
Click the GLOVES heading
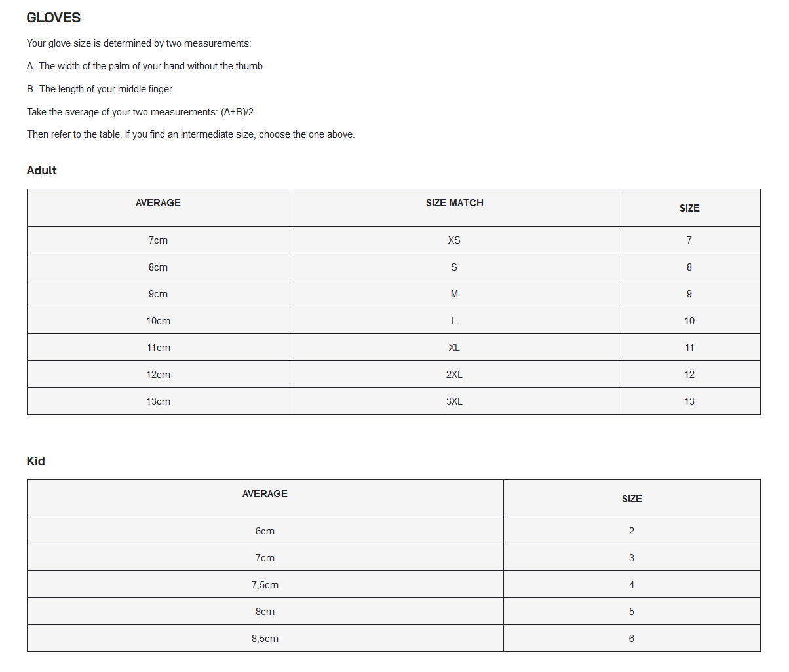[x=54, y=18]
